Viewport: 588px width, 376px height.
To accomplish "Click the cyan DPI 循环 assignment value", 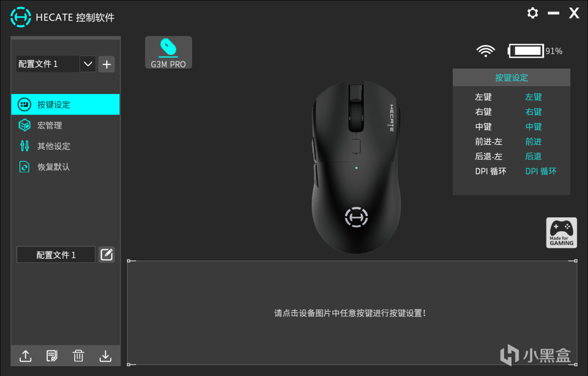I will click(541, 171).
